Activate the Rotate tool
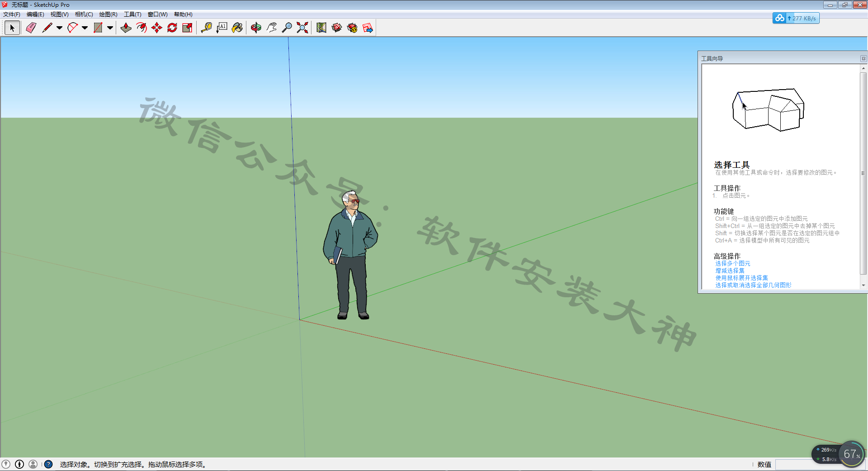This screenshot has width=868, height=471. [x=172, y=28]
